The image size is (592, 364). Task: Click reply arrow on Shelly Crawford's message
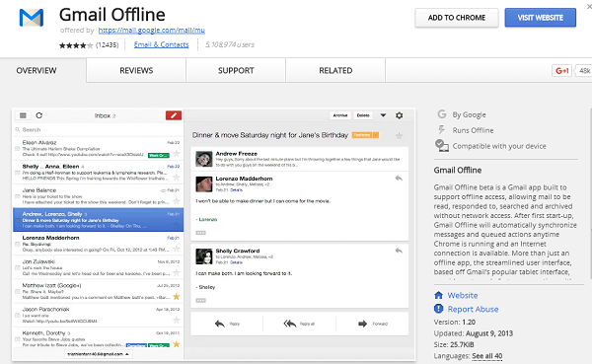coord(399,251)
